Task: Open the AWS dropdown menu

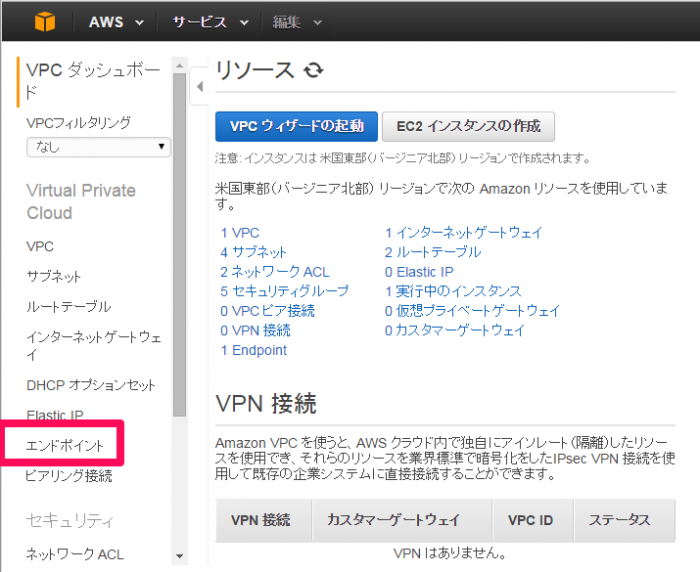Action: click(116, 22)
